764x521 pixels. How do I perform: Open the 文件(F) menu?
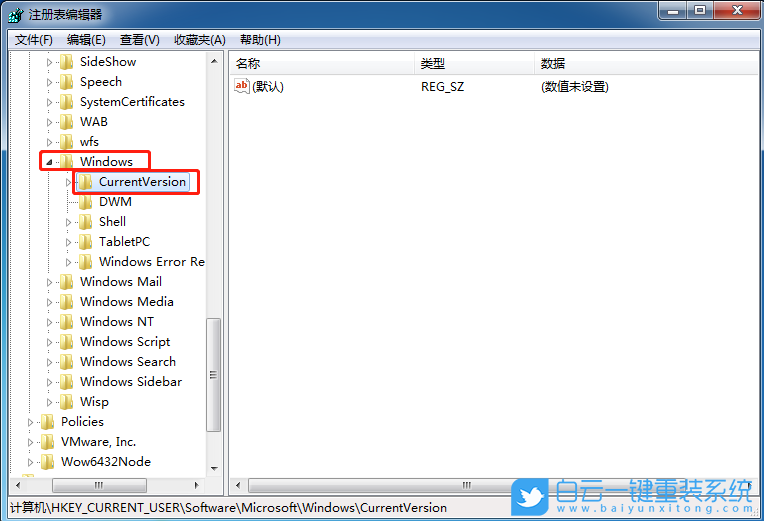point(34,40)
